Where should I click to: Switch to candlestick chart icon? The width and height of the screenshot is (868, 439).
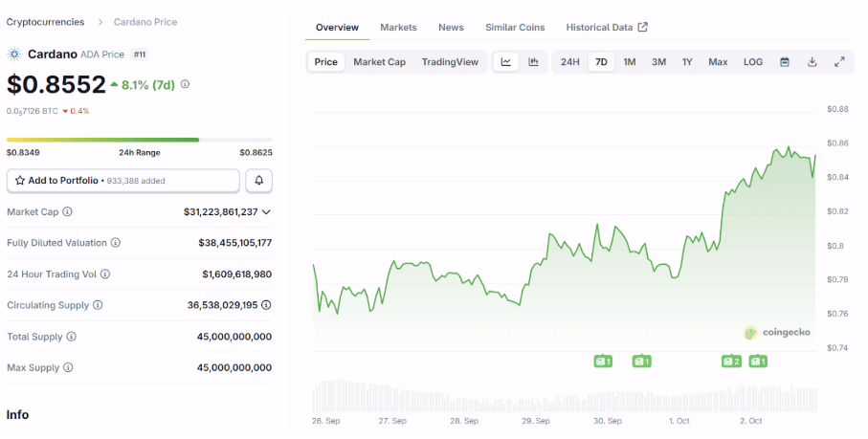pos(533,62)
